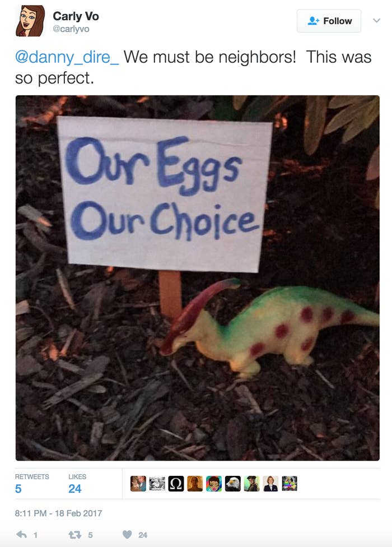Viewport: 392px width, 547px height.
Task: Click the reply arrow icon
Action: tap(22, 535)
